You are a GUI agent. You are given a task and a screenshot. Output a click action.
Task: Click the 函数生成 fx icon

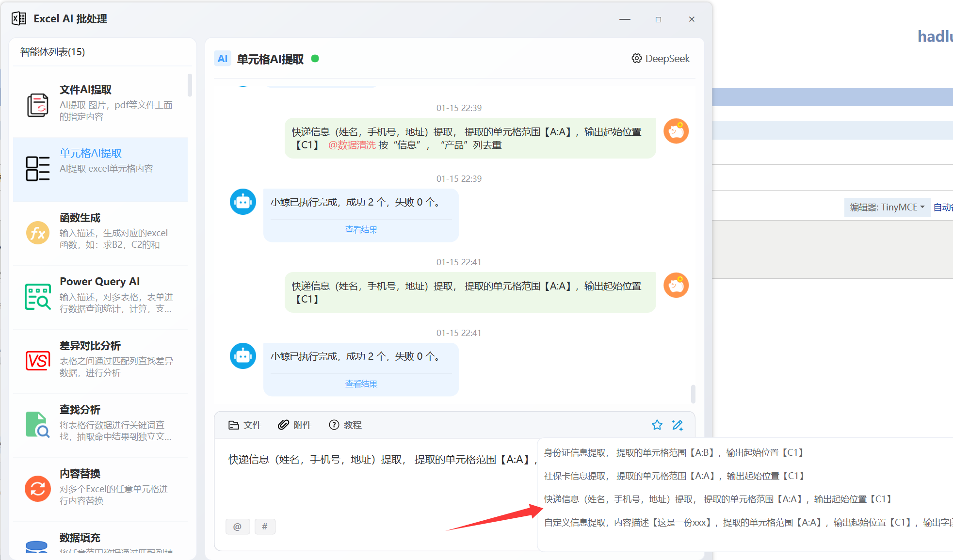tap(38, 233)
